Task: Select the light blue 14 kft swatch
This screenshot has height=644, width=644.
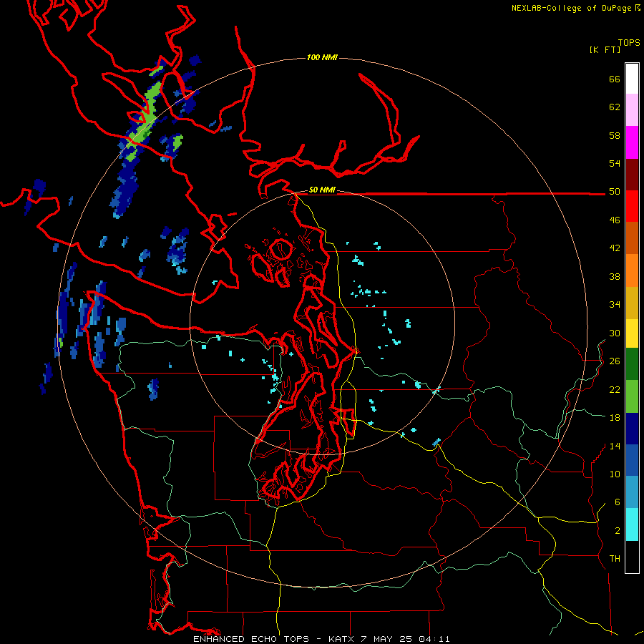Action: pos(632,492)
